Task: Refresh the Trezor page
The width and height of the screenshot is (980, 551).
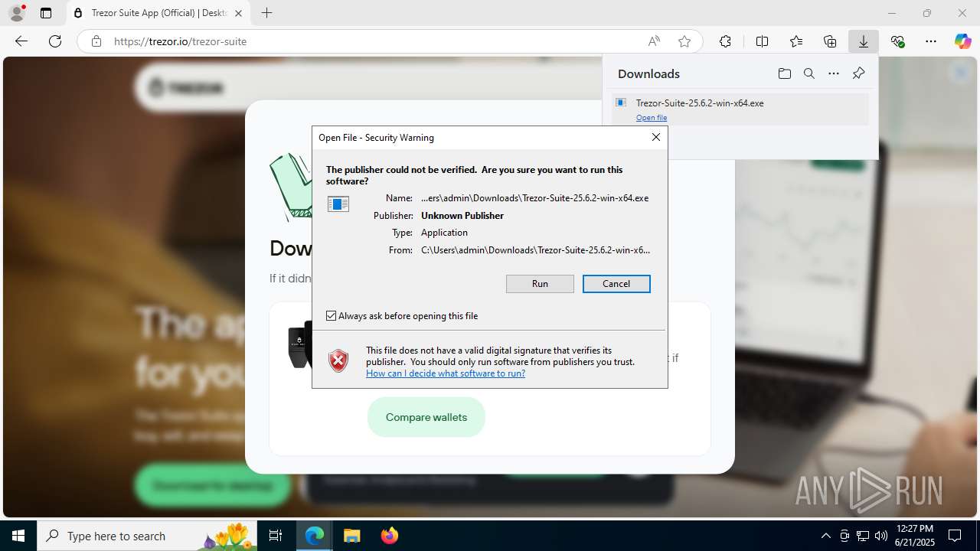Action: coord(55,41)
